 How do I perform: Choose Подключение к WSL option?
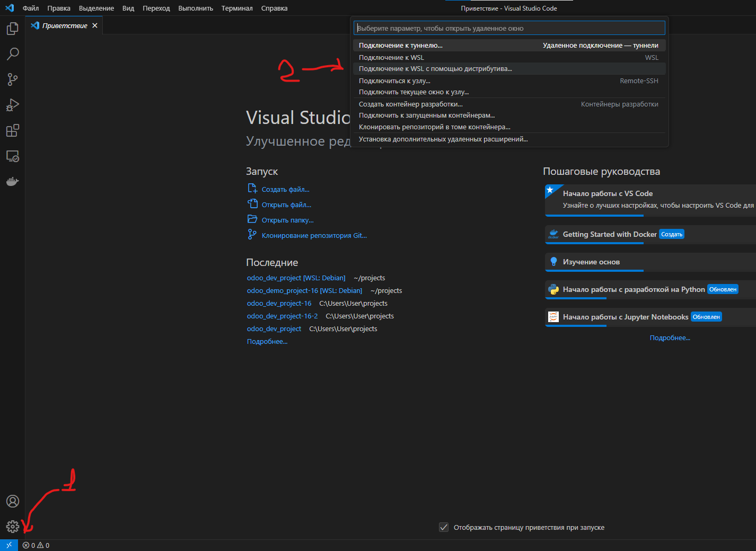click(x=509, y=57)
